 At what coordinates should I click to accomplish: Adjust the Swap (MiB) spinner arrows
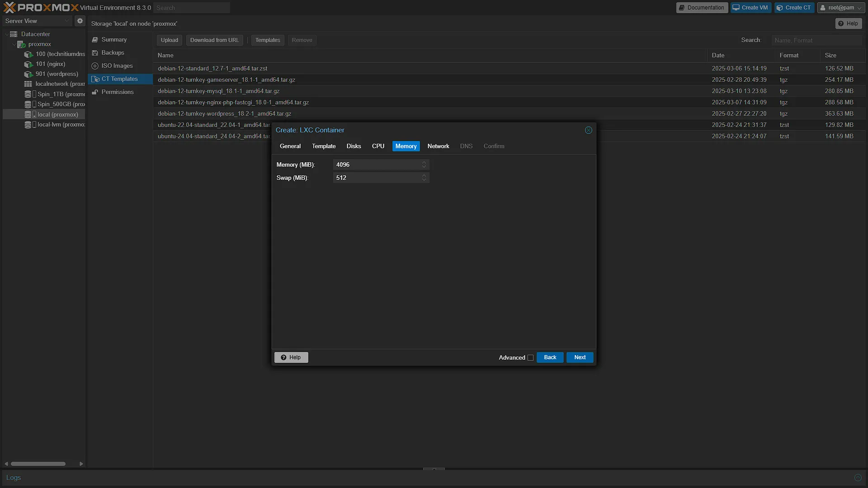pos(424,178)
